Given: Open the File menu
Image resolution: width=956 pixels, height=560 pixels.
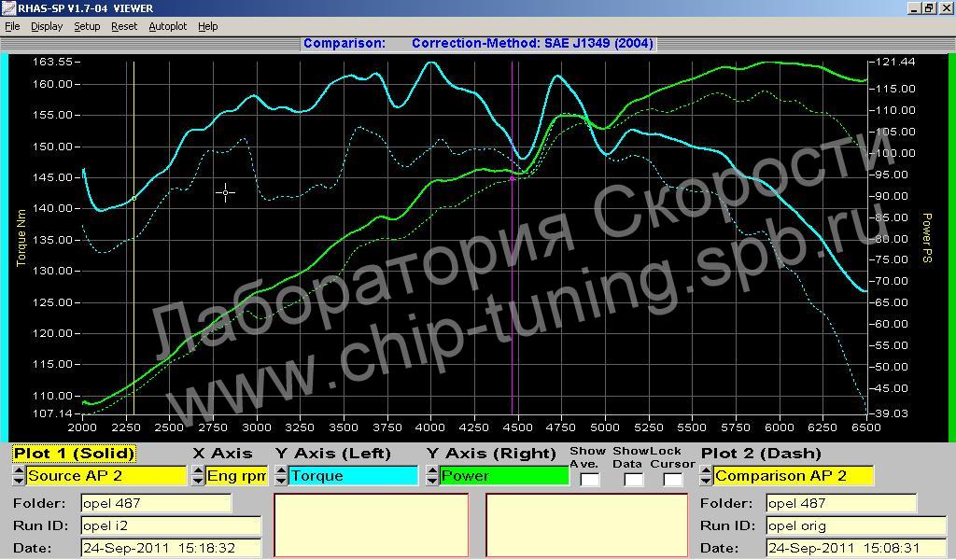Looking at the screenshot, I should tap(12, 26).
